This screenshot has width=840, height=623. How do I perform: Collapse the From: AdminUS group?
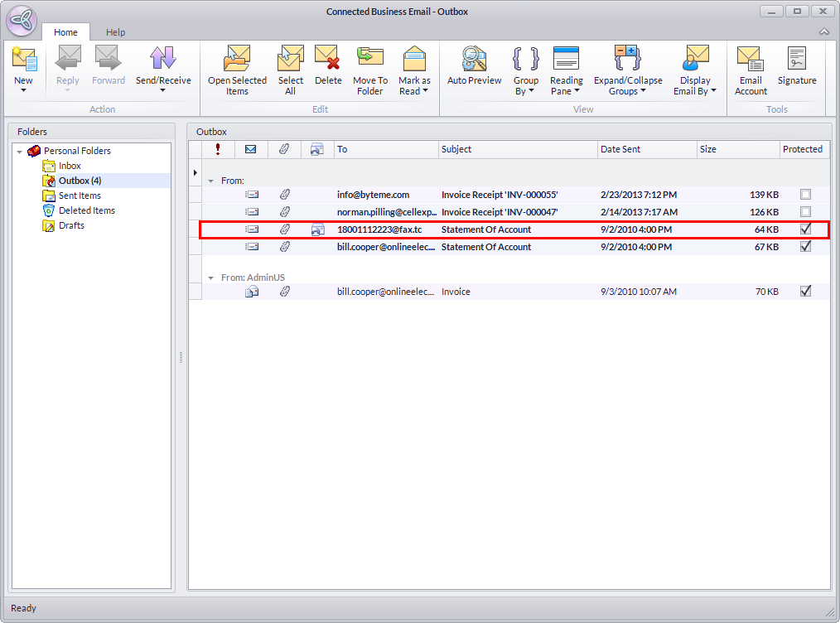[x=211, y=278]
